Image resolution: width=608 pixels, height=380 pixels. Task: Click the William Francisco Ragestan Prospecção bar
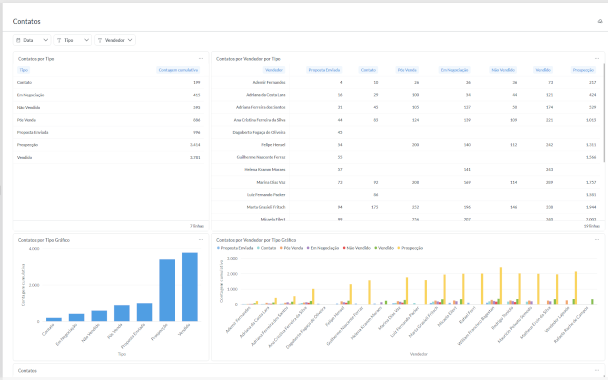[501, 286]
